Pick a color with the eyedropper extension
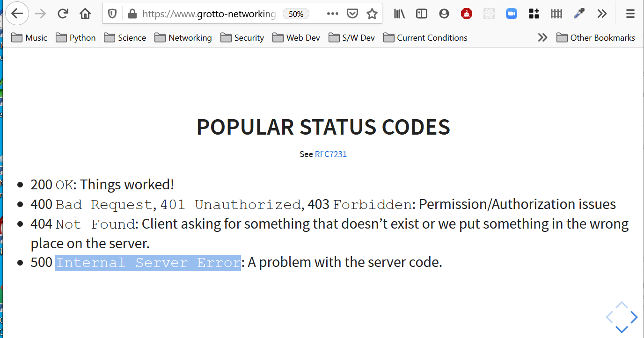Image resolution: width=644 pixels, height=338 pixels. (579, 14)
